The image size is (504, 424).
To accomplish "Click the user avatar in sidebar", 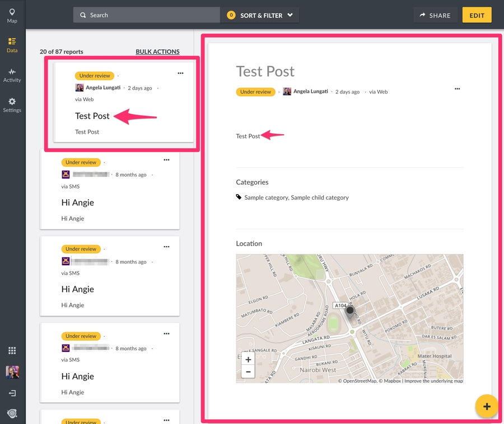I will [x=12, y=372].
